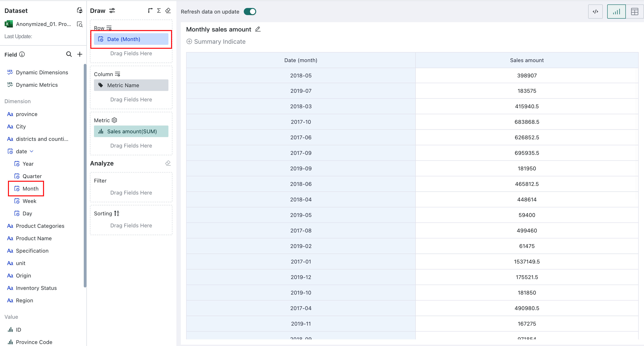Viewport: 644px width, 346px height.
Task: Edit chart title pencil icon
Action: (x=258, y=29)
